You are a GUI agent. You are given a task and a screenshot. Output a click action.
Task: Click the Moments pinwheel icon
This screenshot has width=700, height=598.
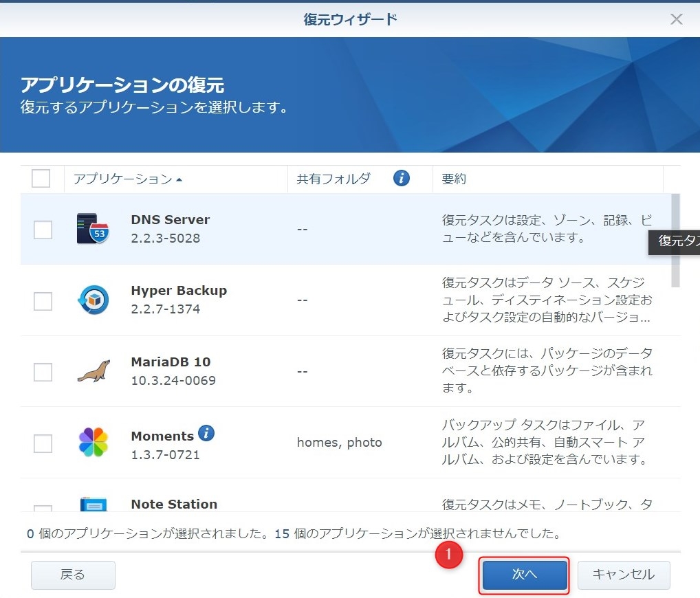point(93,443)
